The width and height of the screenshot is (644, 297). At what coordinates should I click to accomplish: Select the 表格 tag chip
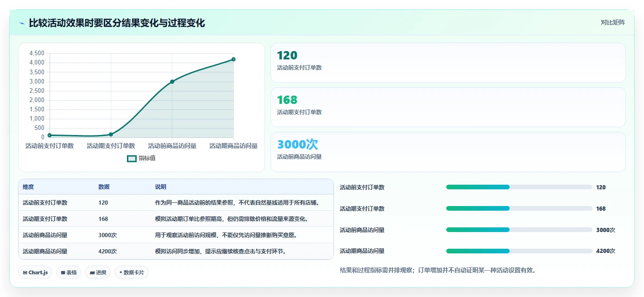69,272
